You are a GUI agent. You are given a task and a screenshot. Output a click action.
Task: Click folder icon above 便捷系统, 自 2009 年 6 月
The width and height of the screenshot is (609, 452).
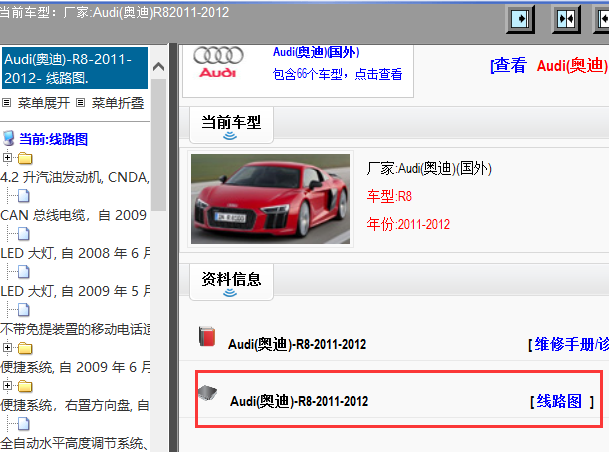click(x=25, y=348)
